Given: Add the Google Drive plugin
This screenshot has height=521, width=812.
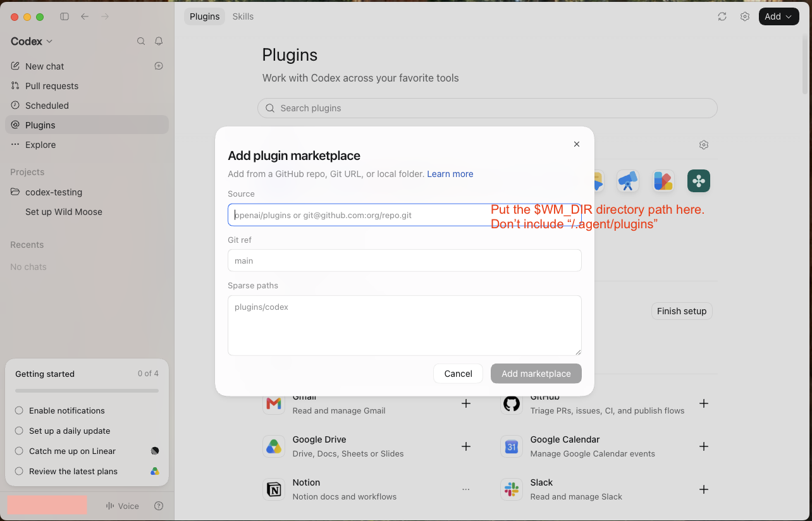Looking at the screenshot, I should (x=466, y=446).
